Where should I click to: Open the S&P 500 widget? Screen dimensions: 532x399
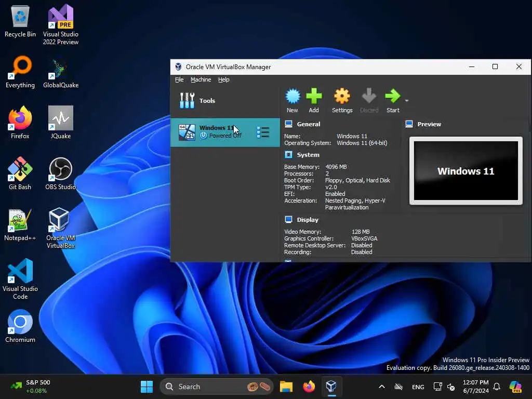pos(31,387)
